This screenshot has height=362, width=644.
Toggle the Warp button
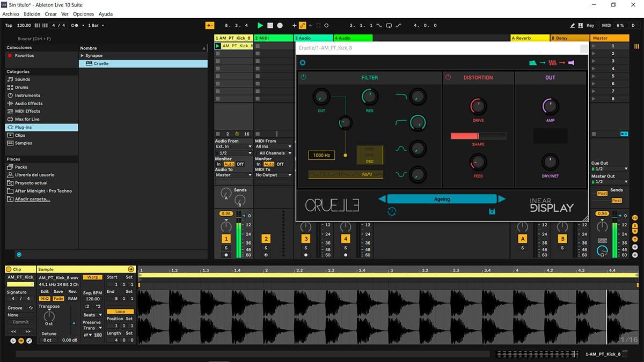[93, 277]
